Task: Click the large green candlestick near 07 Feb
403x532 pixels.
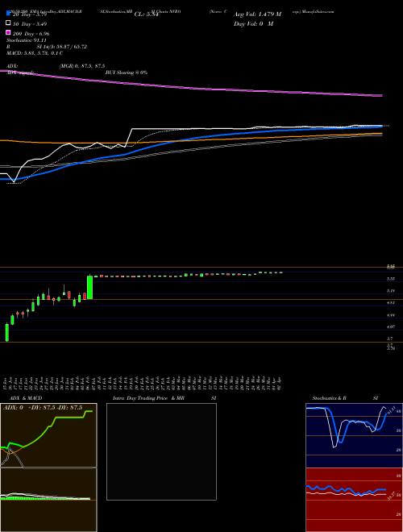Action: pyautogui.click(x=90, y=287)
